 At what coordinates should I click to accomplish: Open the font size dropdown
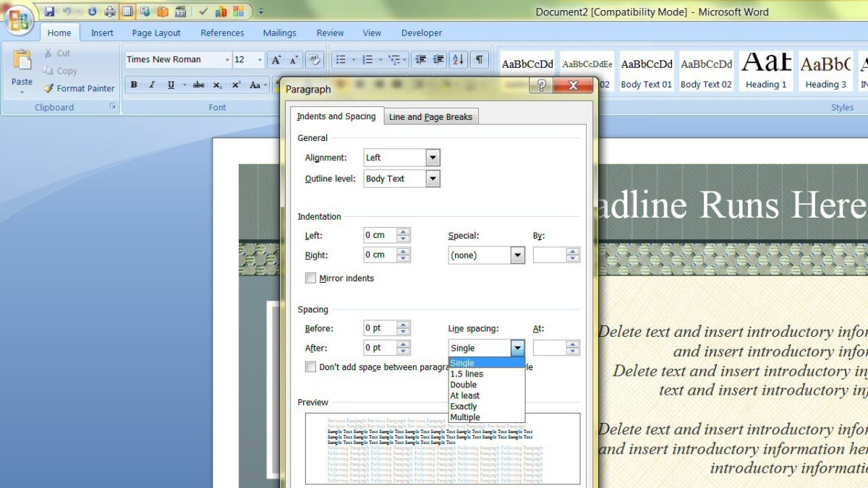[259, 59]
